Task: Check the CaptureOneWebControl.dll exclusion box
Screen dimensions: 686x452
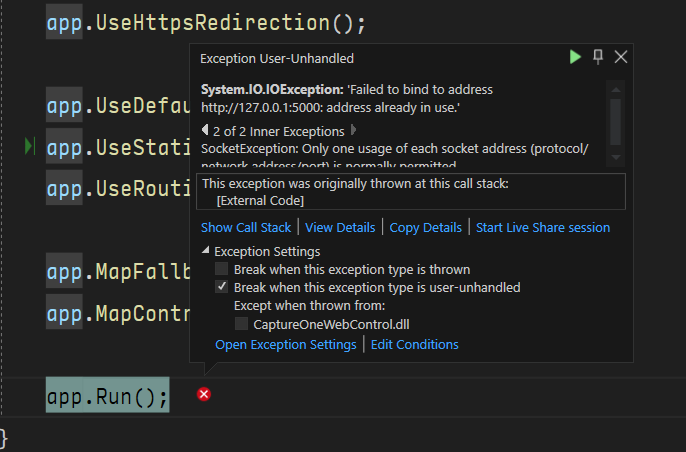Action: [x=241, y=324]
